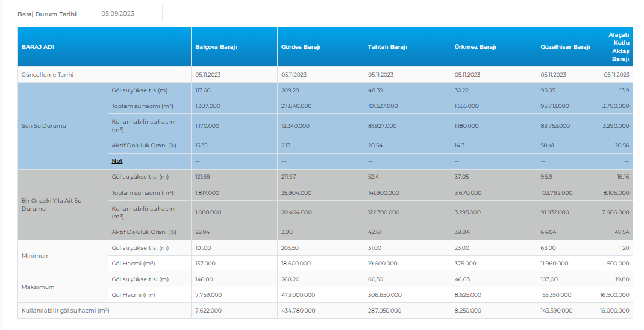Click the Minimum row group label

36,256
